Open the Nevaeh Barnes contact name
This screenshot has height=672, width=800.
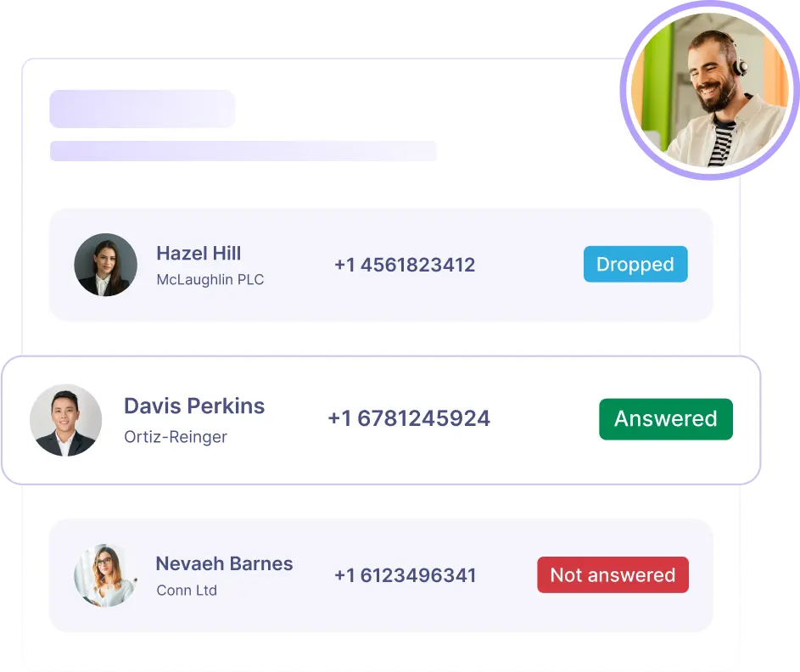224,564
